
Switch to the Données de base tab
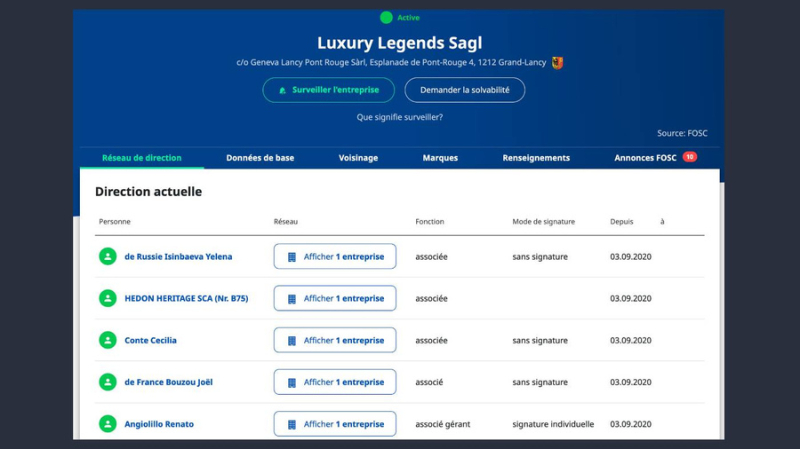coord(260,158)
